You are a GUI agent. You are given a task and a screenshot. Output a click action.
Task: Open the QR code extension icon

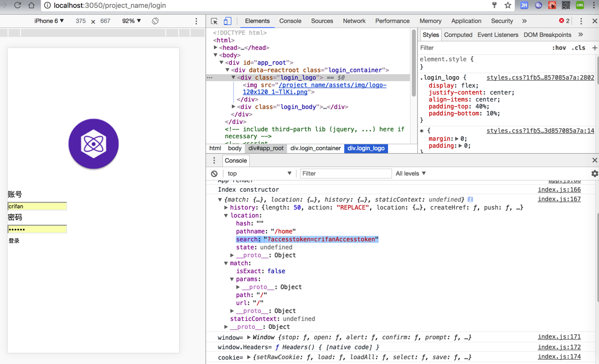click(566, 5)
